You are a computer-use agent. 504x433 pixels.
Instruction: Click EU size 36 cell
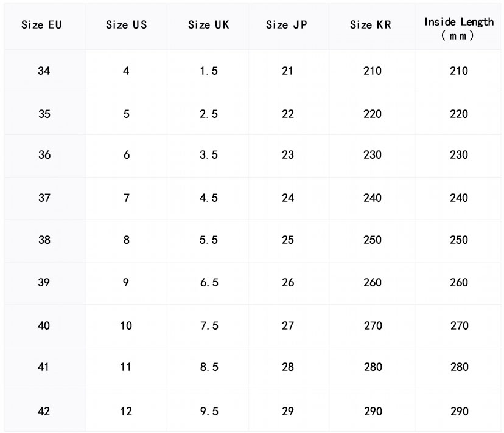44,154
